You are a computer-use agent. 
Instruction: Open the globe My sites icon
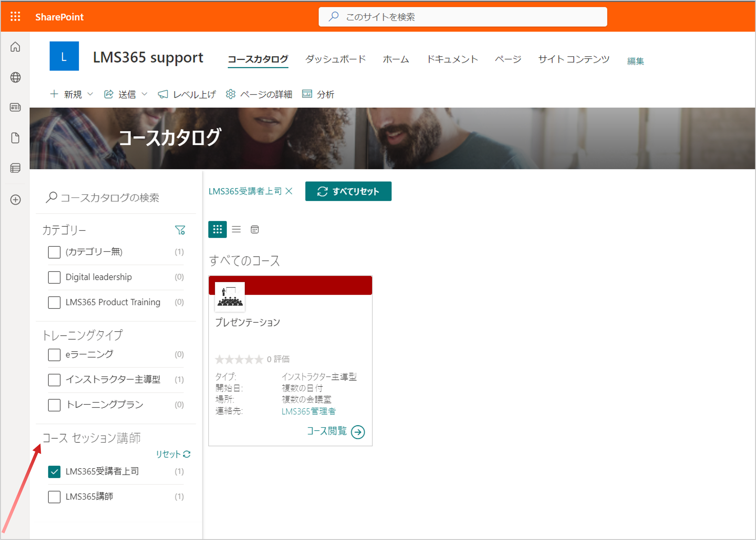click(15, 77)
